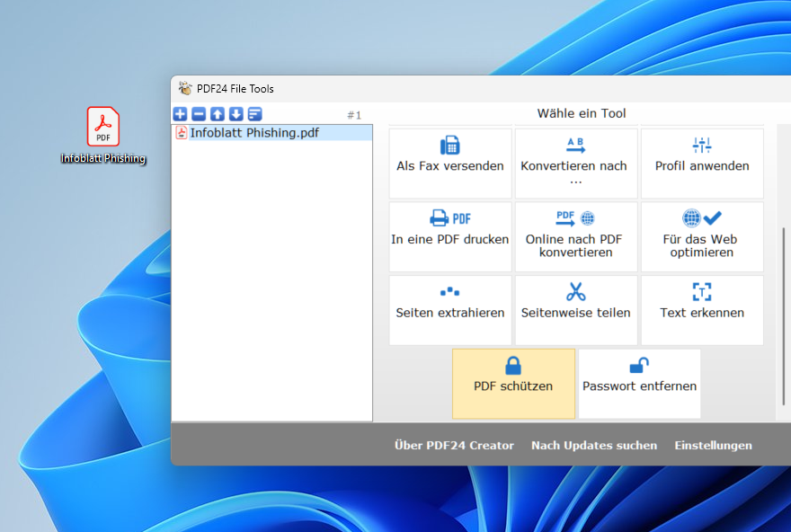The height and width of the screenshot is (532, 791).
Task: Click the #1 file count label
Action: (354, 116)
